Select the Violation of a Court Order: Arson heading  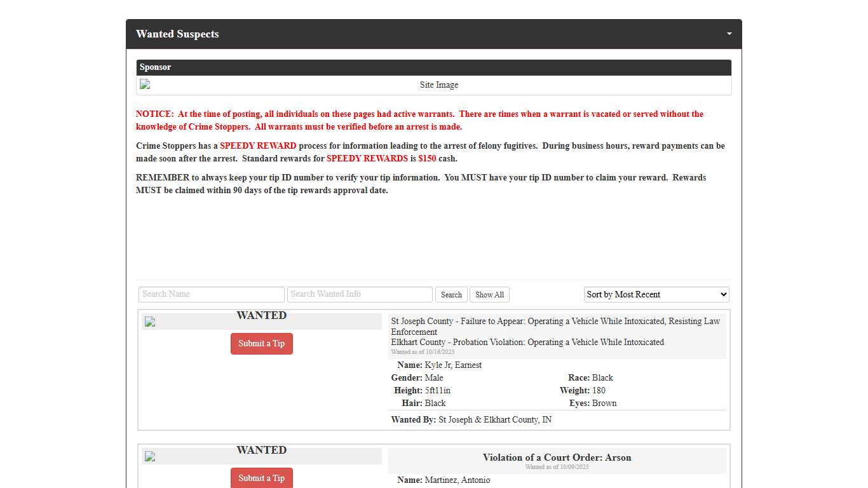coord(557,457)
